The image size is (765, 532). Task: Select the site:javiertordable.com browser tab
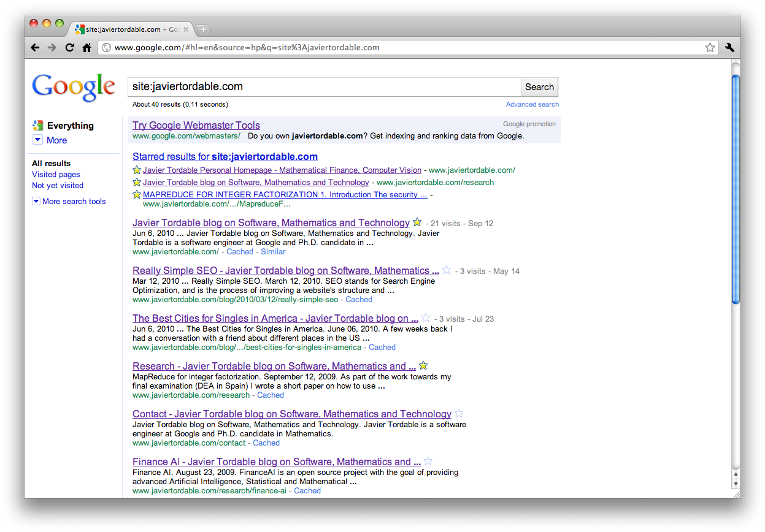point(131,29)
